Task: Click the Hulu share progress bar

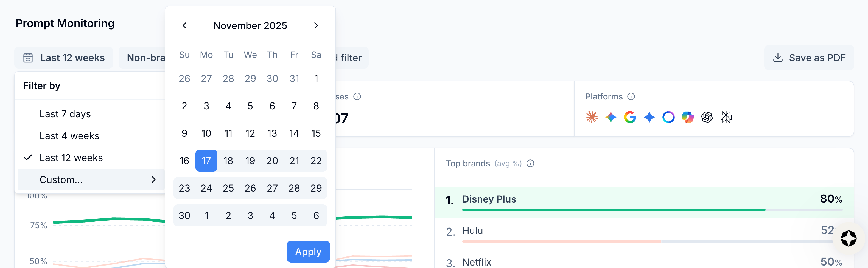Action: pyautogui.click(x=561, y=241)
